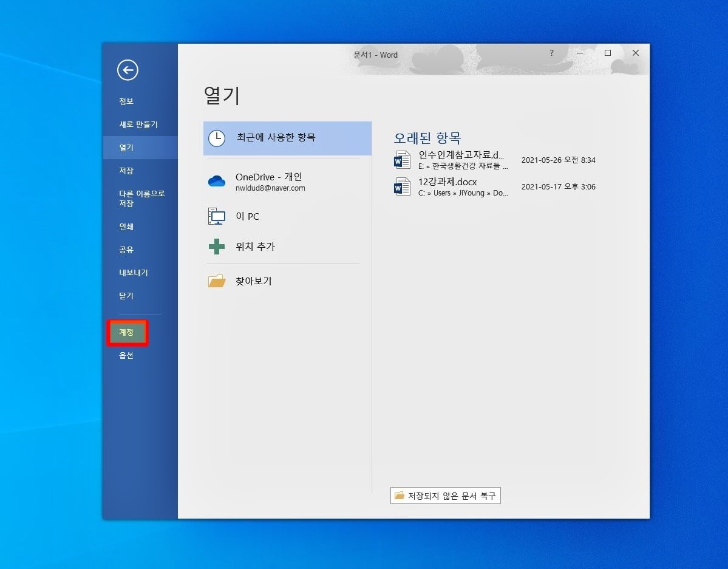Select 최근에 사용한 항목 location
Viewport: 728px width, 569px height.
pos(287,138)
